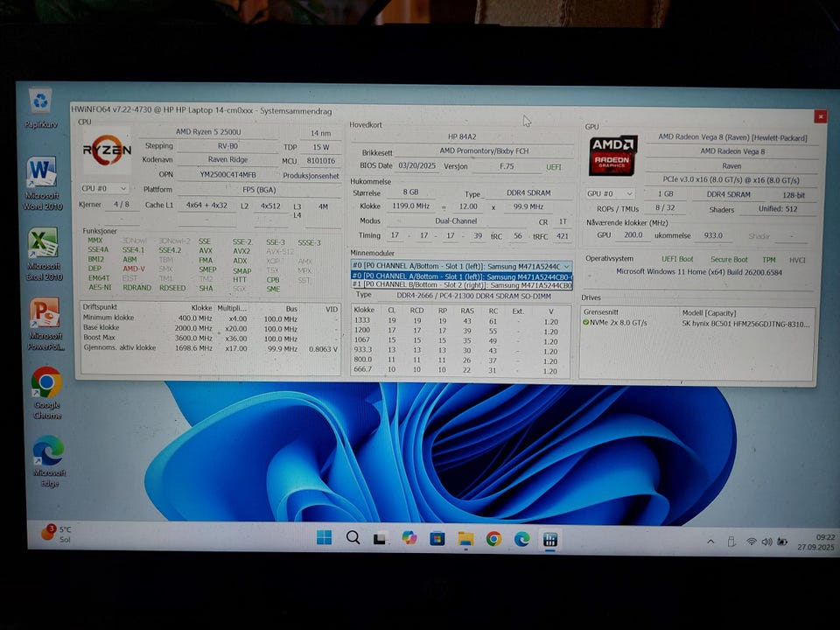Click green status icon beside NVMe drive
This screenshot has height=630, width=840.
pyautogui.click(x=585, y=323)
